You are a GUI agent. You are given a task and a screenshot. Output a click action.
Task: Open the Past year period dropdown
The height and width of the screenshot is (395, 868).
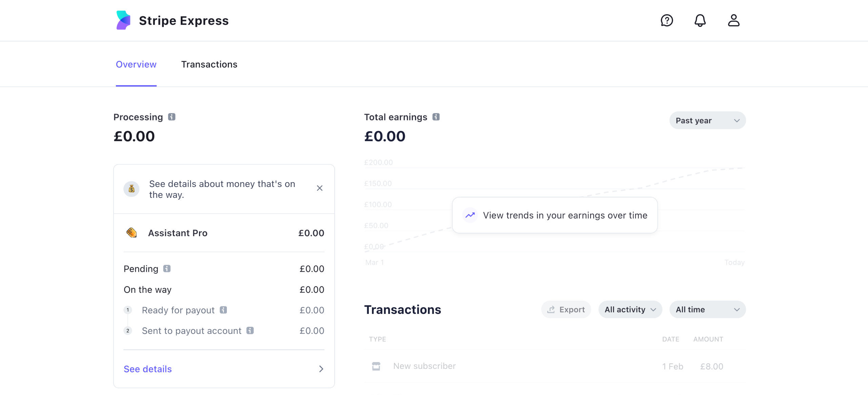(707, 120)
